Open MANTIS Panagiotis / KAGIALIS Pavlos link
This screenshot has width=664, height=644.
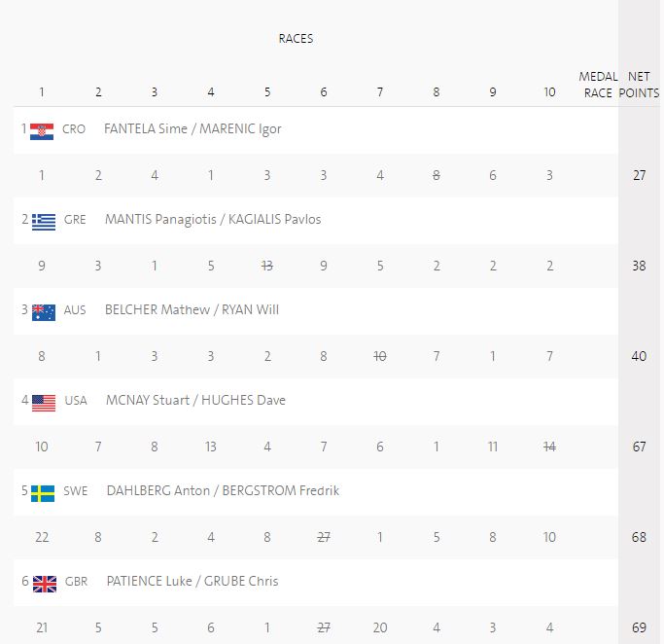coord(213,219)
